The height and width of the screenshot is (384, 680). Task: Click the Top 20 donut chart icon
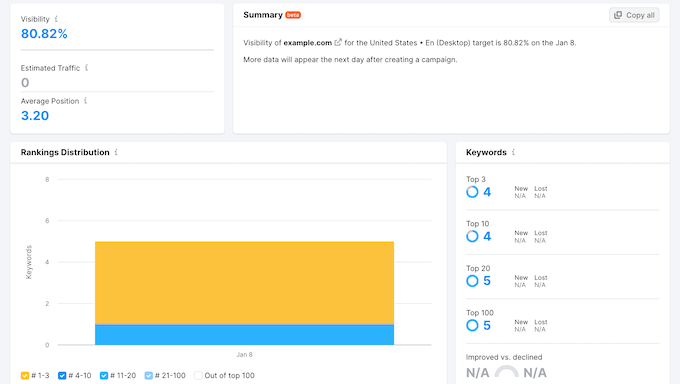click(x=472, y=281)
